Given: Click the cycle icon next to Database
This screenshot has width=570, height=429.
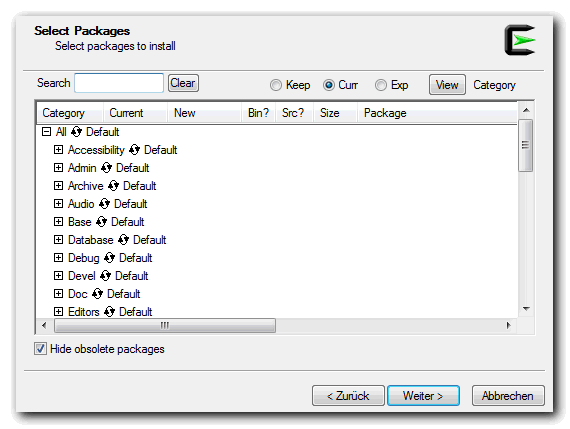Looking at the screenshot, I should click(123, 240).
